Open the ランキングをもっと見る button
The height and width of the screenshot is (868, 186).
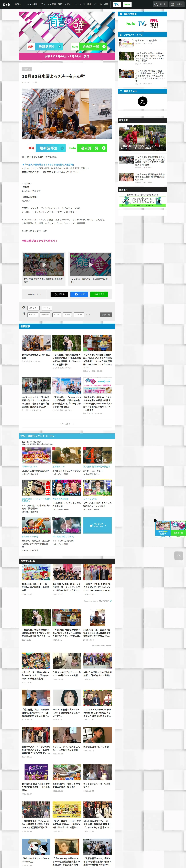97,525
